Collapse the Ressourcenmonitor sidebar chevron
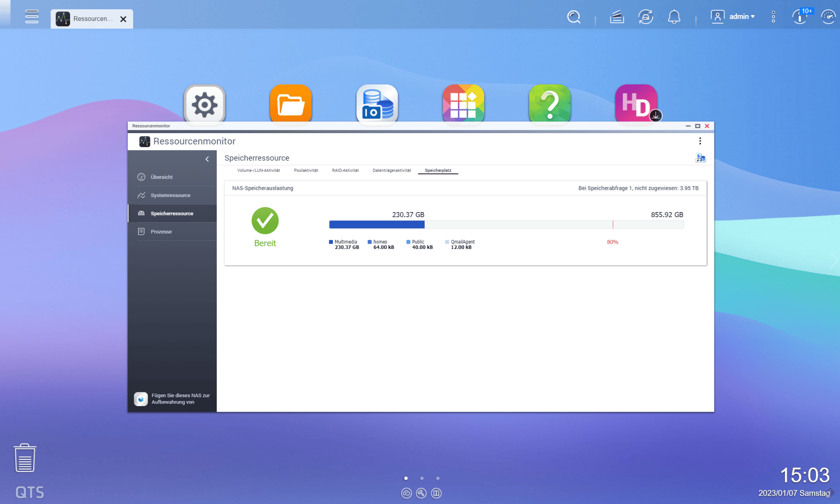The height and width of the screenshot is (504, 840). pyautogui.click(x=207, y=159)
